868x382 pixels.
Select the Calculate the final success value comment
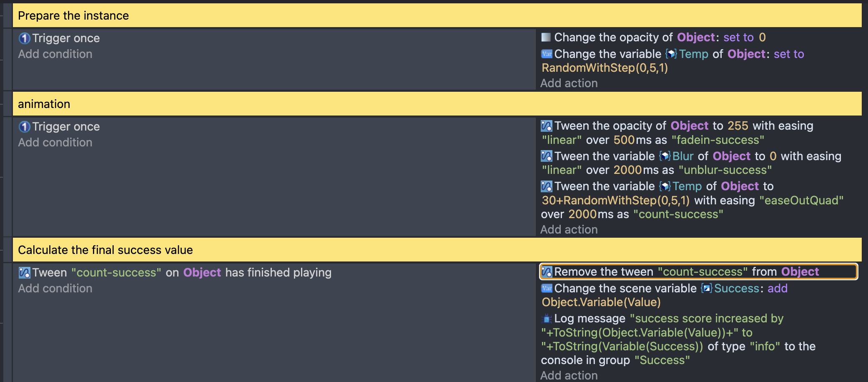pos(437,250)
